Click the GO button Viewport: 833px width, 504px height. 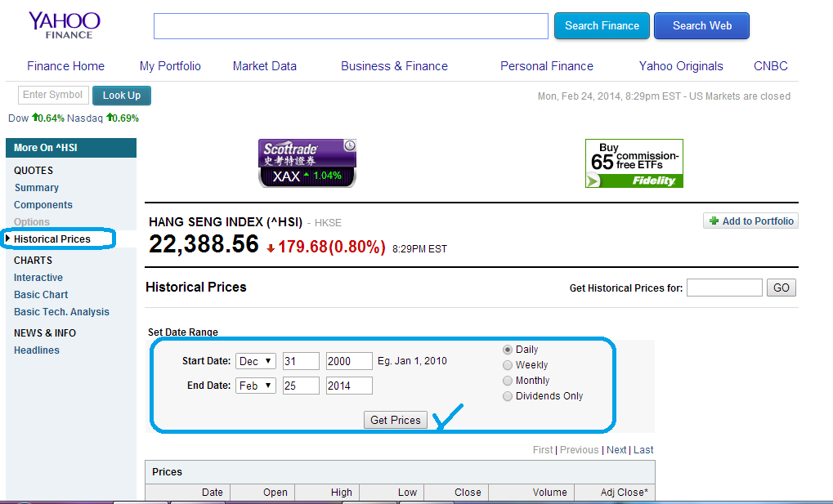pyautogui.click(x=781, y=288)
